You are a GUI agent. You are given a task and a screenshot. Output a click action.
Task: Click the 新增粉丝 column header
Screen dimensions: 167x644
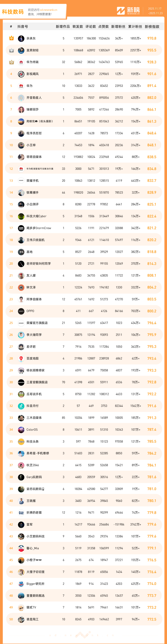[118, 26]
